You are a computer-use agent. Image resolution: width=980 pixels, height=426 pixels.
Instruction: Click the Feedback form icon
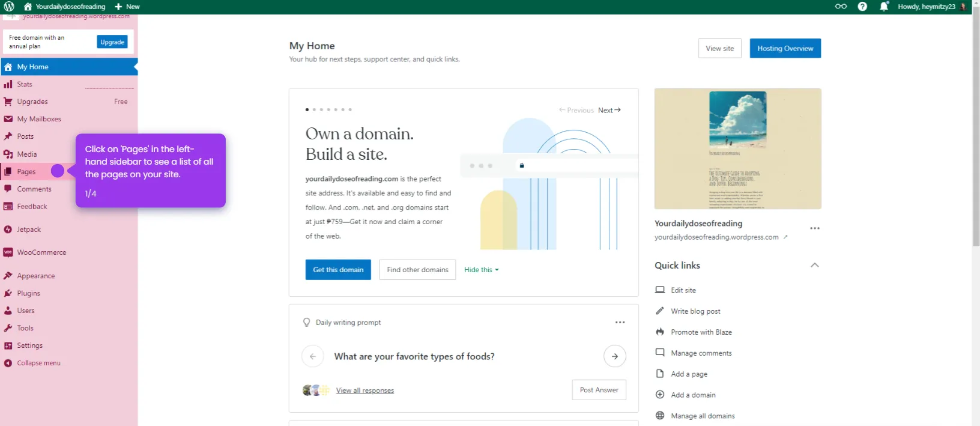coord(8,206)
